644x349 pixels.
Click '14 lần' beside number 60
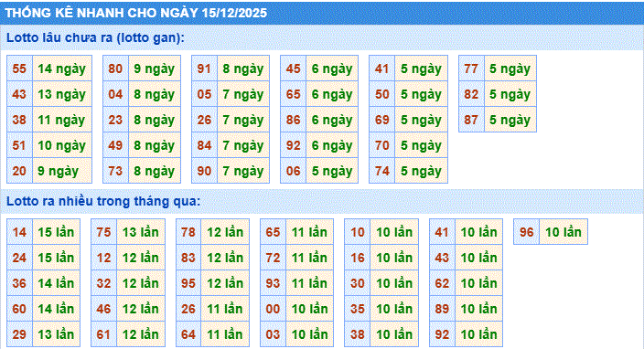57,309
